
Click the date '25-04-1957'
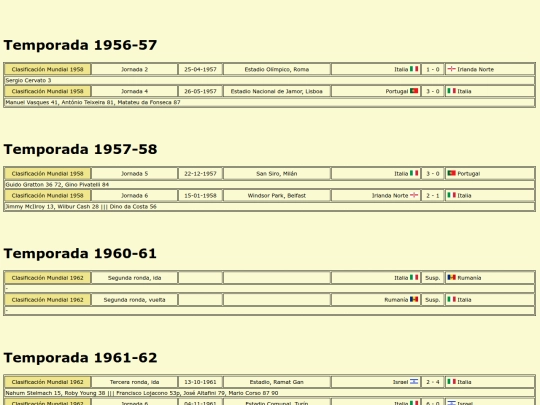coord(200,69)
